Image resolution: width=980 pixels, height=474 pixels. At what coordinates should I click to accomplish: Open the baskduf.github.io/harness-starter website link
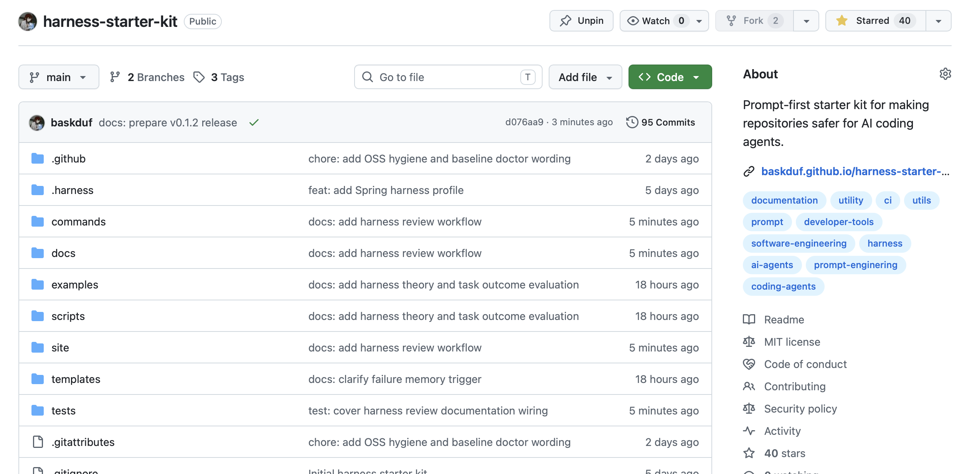point(855,171)
